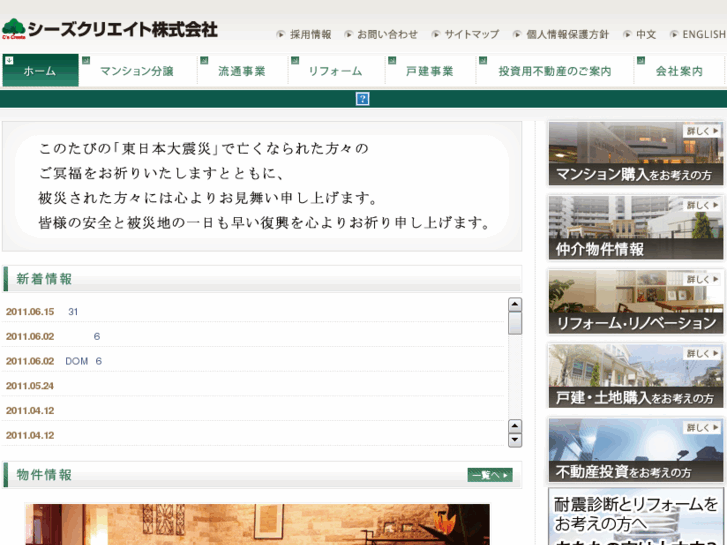Viewport: 727px width, 545px height.
Task: Click the 新着情報 section heading
Action: [x=44, y=279]
